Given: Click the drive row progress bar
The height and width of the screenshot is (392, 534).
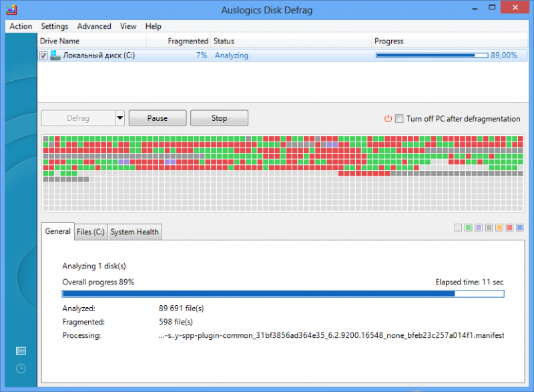Looking at the screenshot, I should 432,55.
